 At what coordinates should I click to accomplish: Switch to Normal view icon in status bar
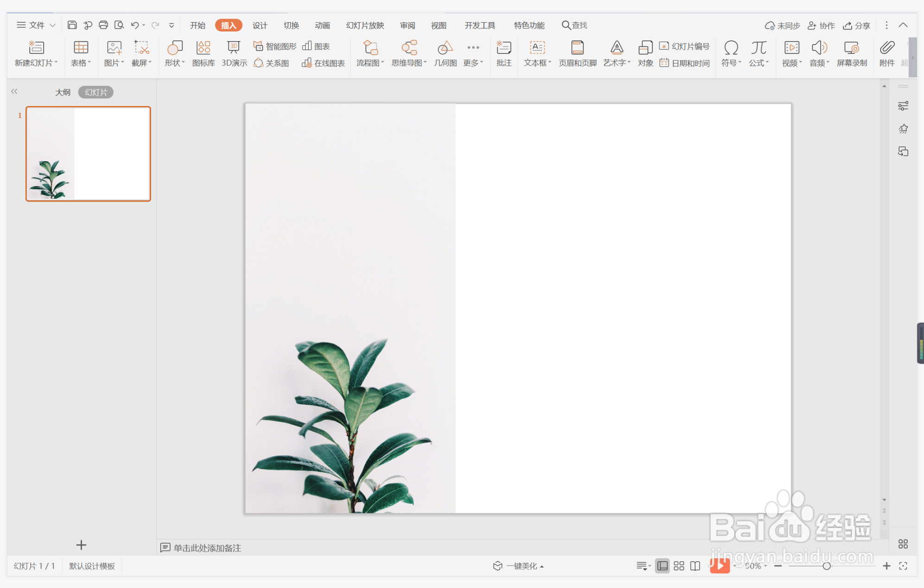[x=662, y=566]
